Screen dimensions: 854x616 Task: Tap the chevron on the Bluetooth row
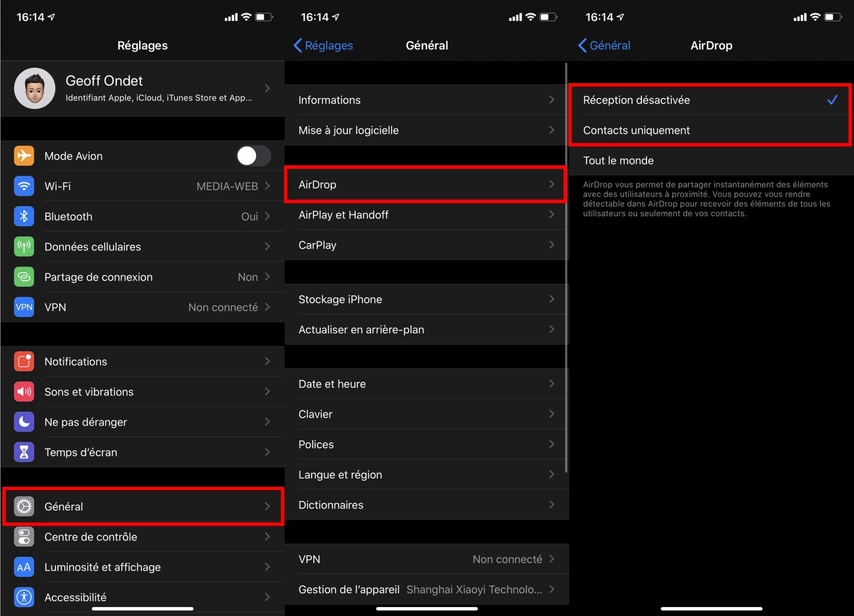point(267,216)
